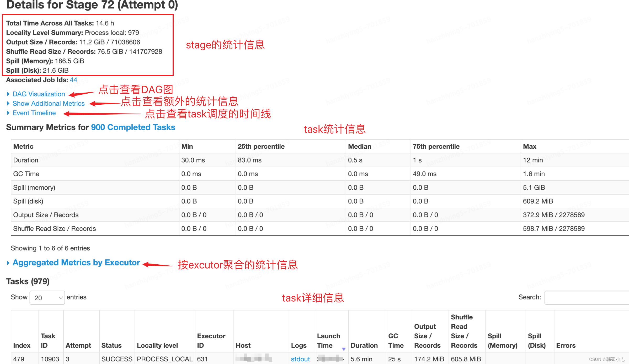The height and width of the screenshot is (364, 629).
Task: Sort tasks by GC Time header
Action: tap(396, 340)
